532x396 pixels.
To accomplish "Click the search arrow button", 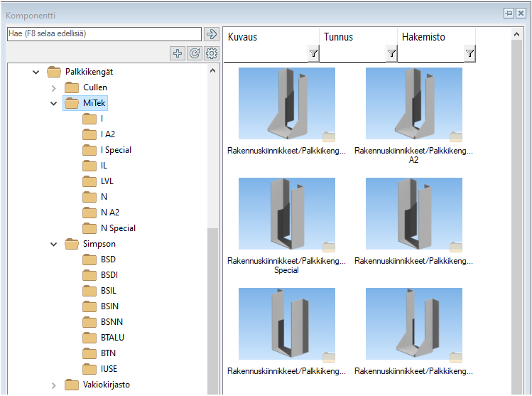I will (x=211, y=34).
